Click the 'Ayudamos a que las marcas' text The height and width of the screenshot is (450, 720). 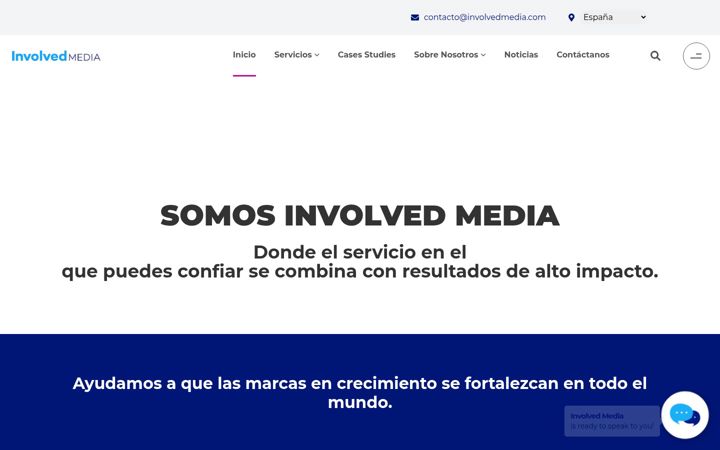pos(360,393)
